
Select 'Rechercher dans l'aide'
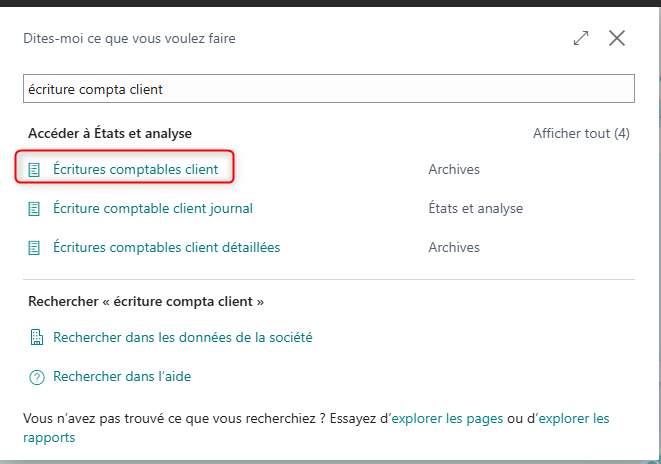coord(121,377)
